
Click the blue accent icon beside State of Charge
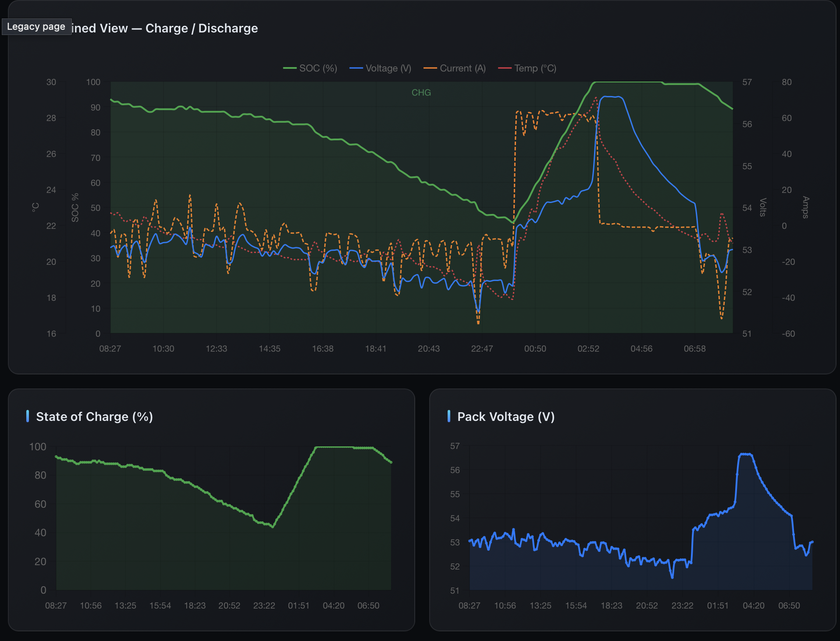tap(28, 417)
